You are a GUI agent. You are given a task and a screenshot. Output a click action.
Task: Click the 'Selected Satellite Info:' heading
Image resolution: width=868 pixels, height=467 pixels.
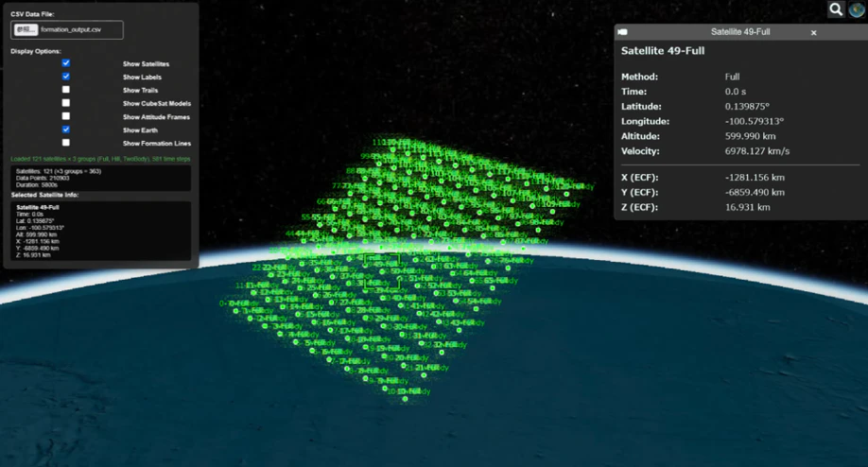(44, 196)
